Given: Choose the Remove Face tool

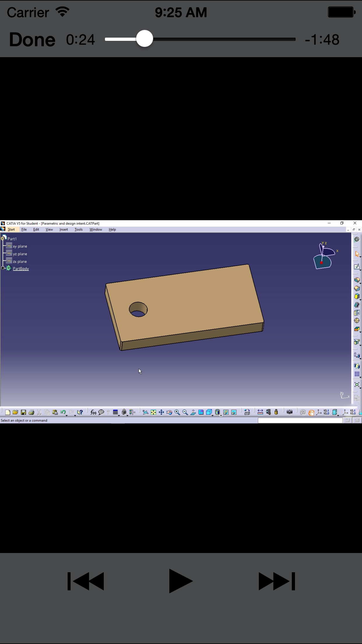Looking at the screenshot, I should tap(357, 329).
